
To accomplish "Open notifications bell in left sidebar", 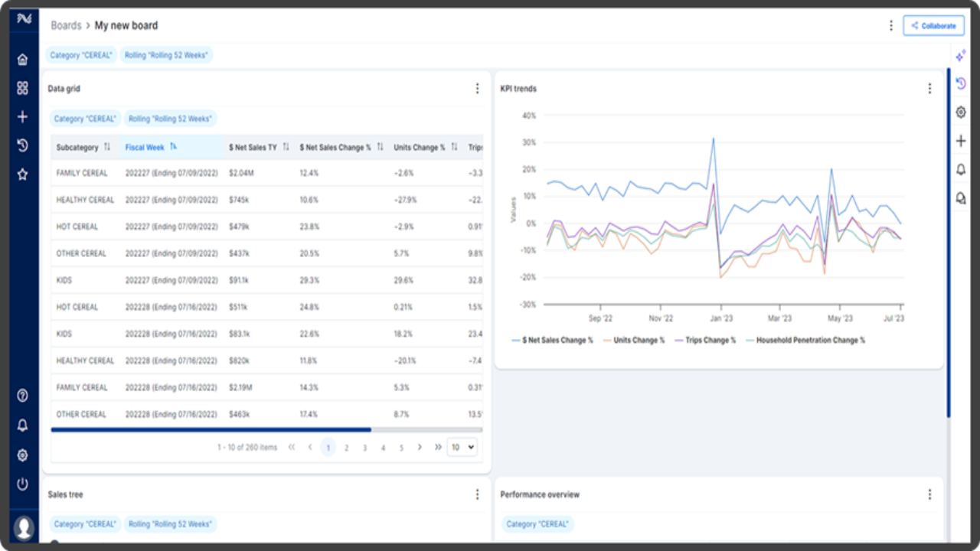I will 22,425.
